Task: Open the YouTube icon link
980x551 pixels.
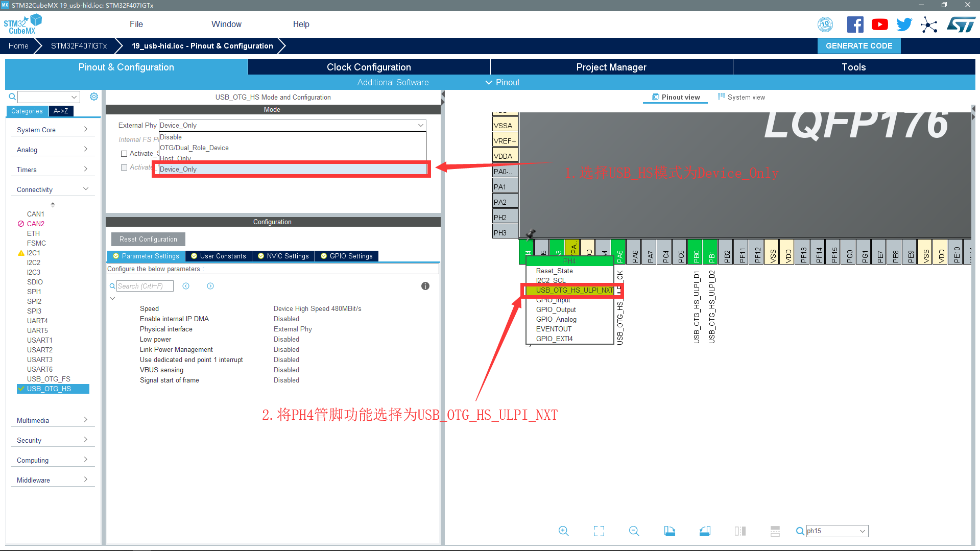Action: point(879,25)
